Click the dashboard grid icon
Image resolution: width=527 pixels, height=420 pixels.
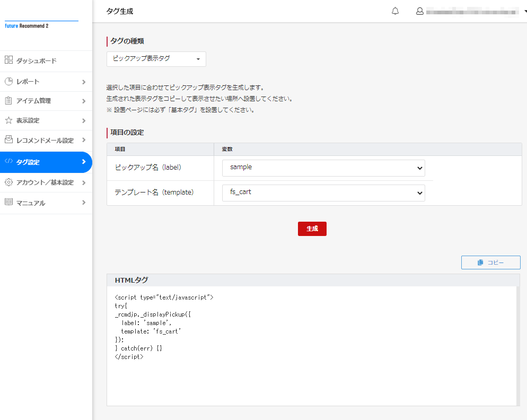pos(8,60)
